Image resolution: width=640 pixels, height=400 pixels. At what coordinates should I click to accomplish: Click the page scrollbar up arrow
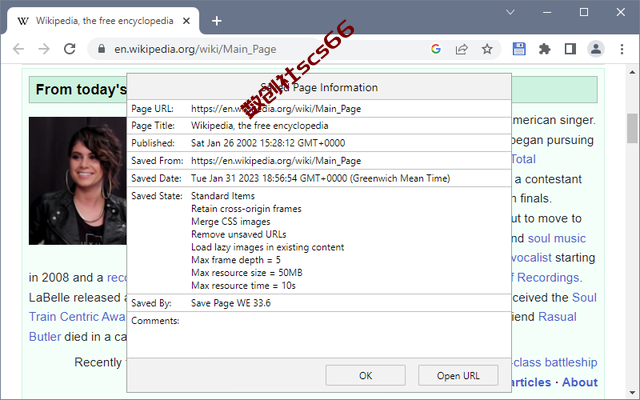(x=632, y=72)
